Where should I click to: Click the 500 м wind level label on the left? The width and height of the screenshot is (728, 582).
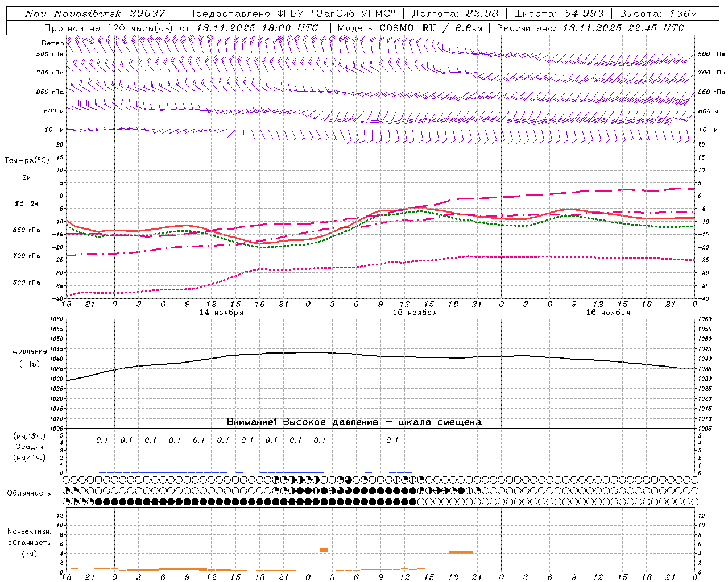[54, 111]
